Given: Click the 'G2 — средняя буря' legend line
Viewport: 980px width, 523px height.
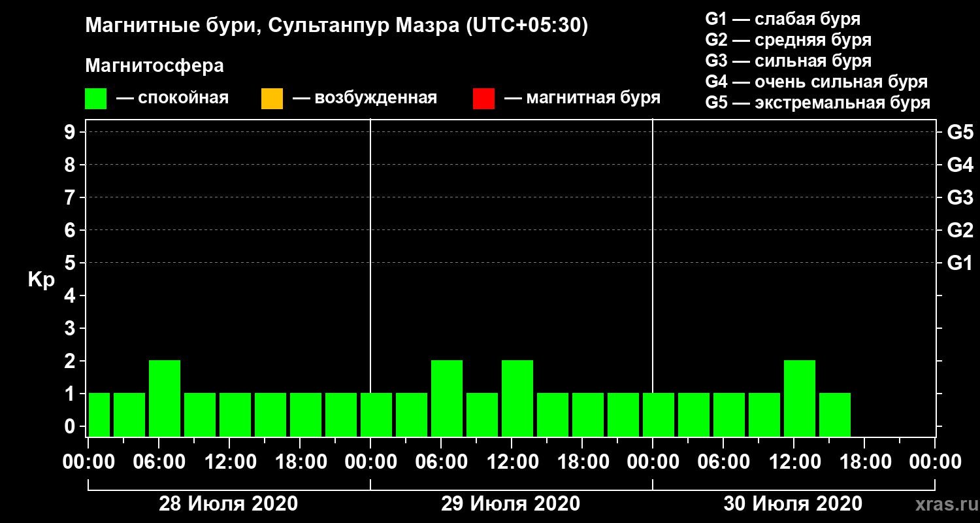Looking at the screenshot, I should pos(788,40).
